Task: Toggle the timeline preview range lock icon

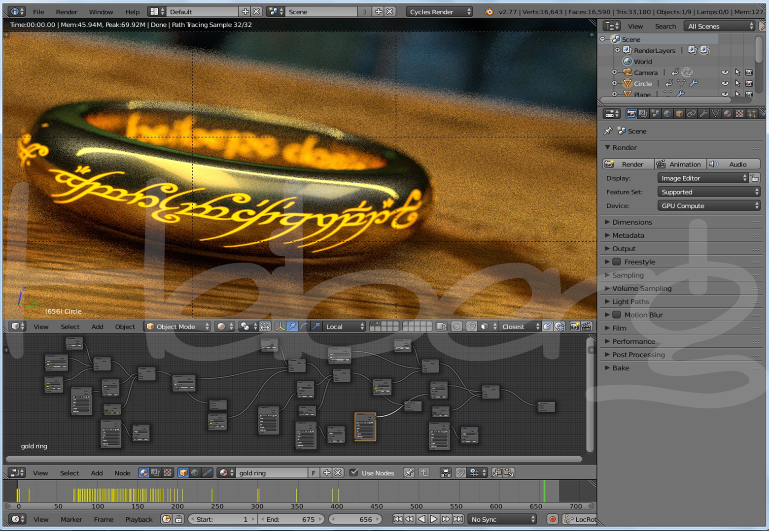Action: pyautogui.click(x=179, y=519)
